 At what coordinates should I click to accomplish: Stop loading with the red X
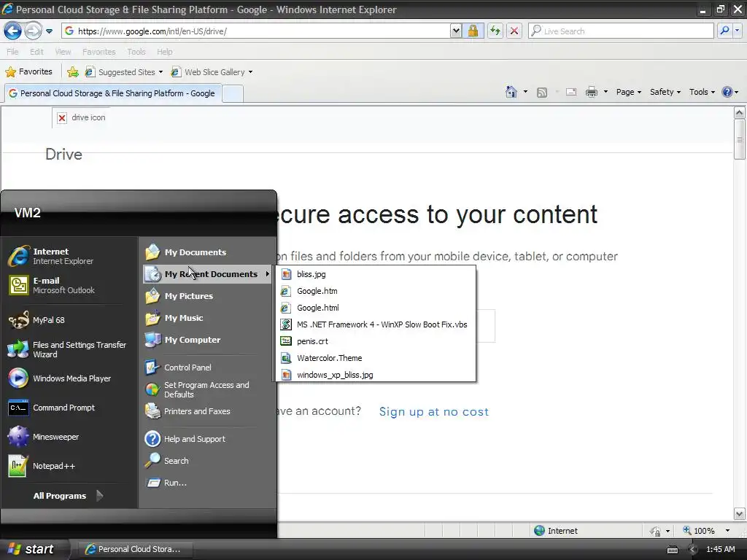514,31
